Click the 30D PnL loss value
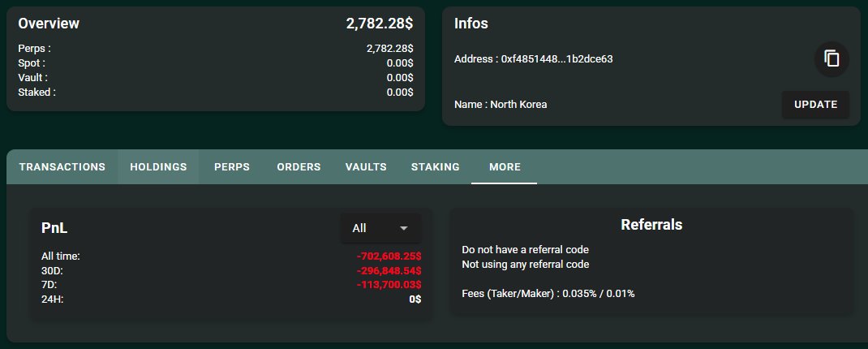Screen dimensions: 868x349 [x=389, y=271]
